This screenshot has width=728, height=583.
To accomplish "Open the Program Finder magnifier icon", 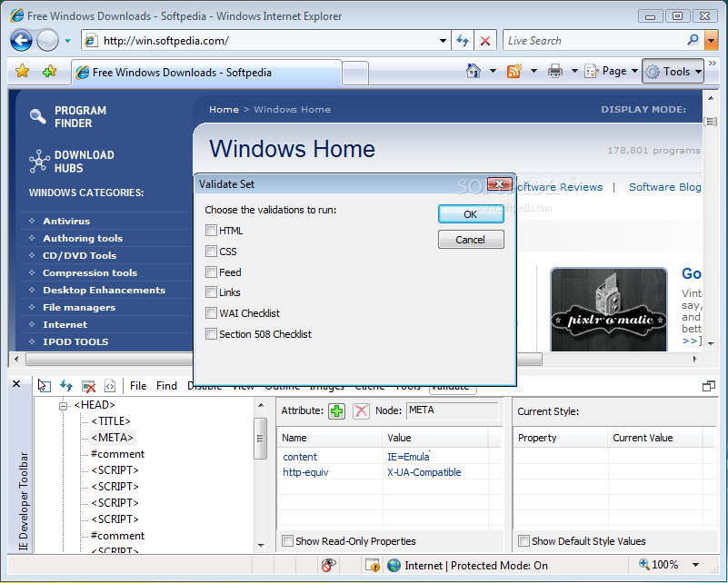I will [37, 116].
